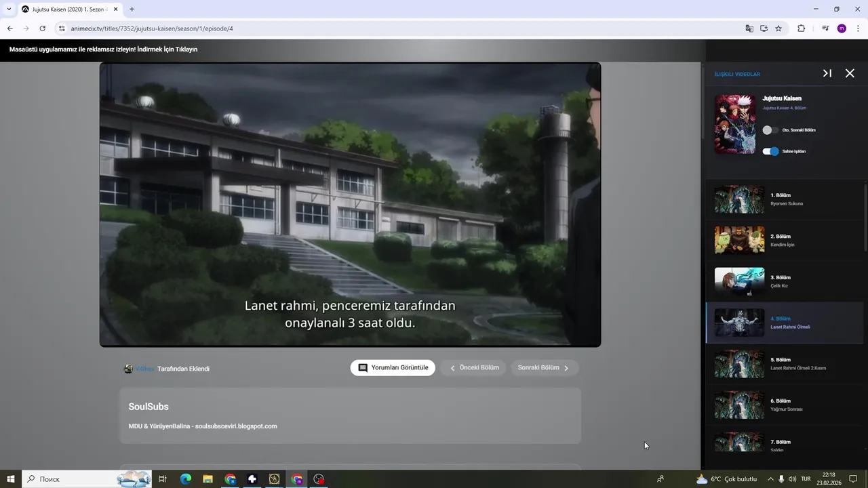868x488 pixels.
Task: Switch to active Chrome profile m window
Action: (297, 479)
